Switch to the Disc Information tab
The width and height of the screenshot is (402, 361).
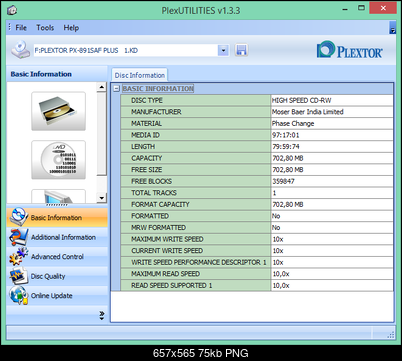(x=140, y=75)
